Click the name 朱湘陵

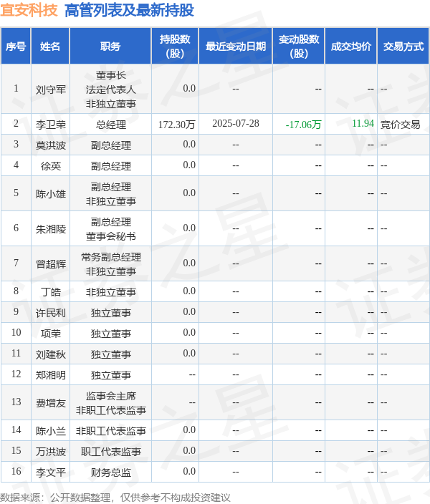tap(51, 229)
